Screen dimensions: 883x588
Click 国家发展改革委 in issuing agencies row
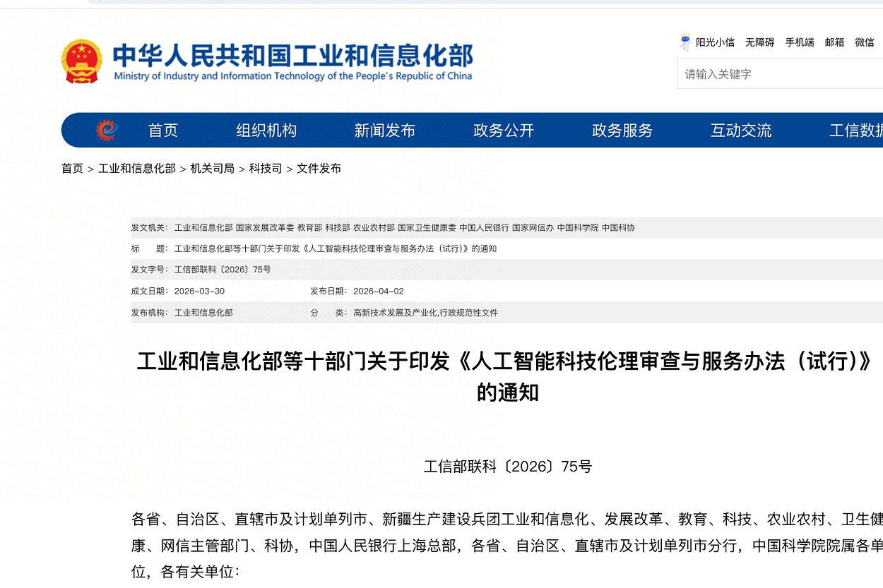coord(265,228)
